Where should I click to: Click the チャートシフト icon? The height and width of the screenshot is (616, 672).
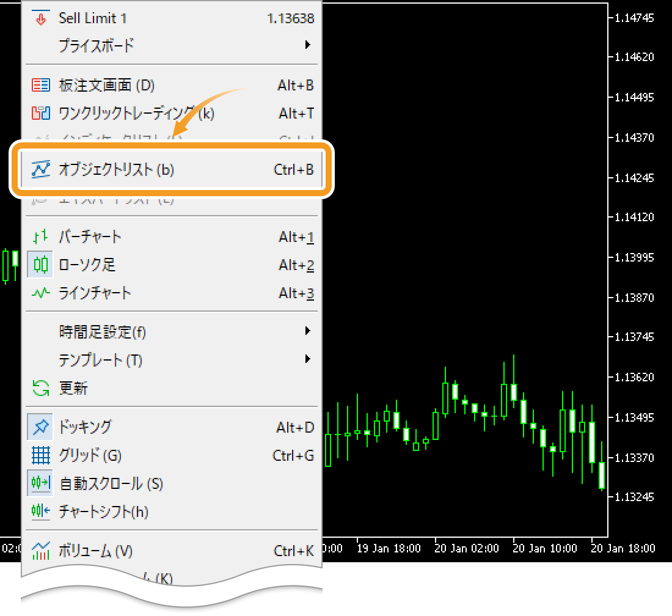coord(41,511)
